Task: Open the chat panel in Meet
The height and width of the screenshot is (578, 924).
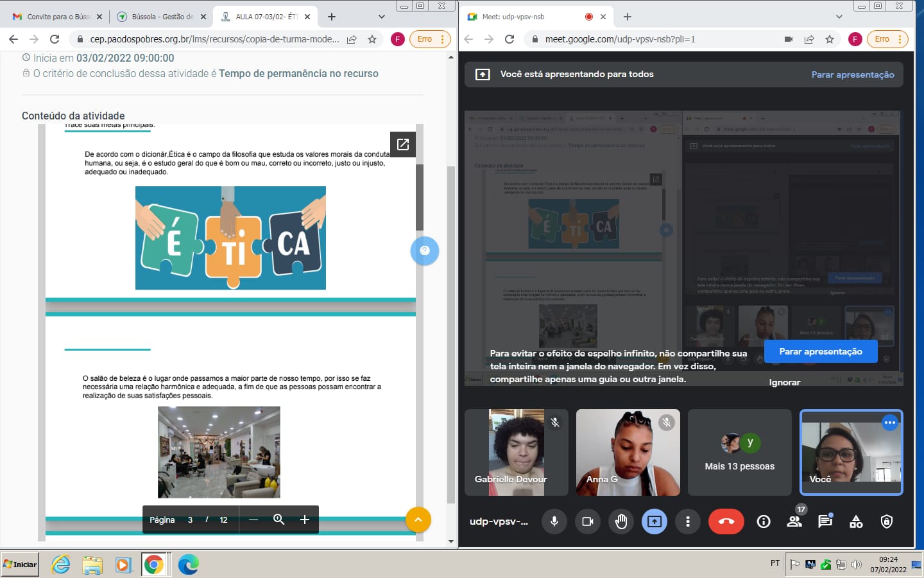Action: (825, 521)
